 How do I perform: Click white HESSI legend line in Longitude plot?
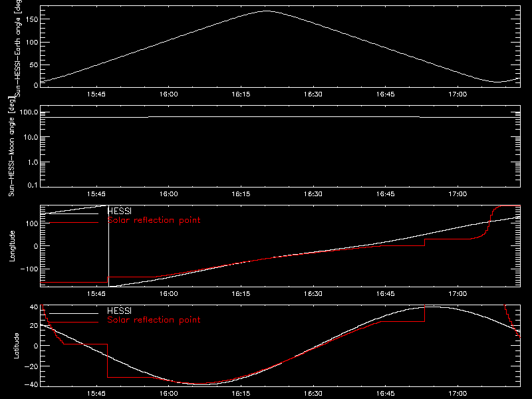tap(74, 213)
